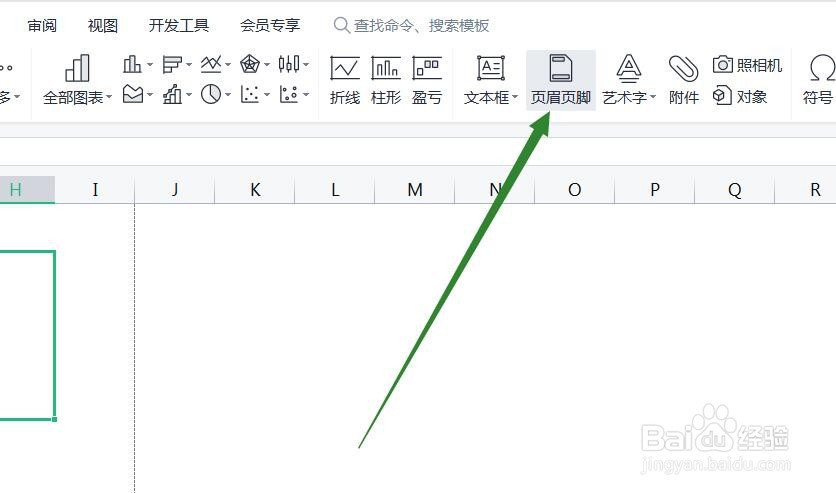
Task: Insert an area chart
Action: (x=133, y=95)
